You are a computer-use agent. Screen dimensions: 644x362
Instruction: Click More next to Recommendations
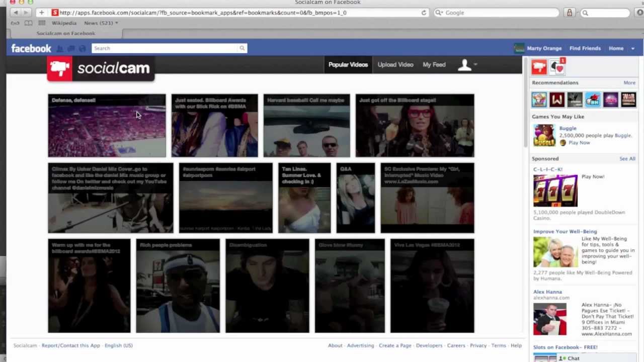click(629, 82)
